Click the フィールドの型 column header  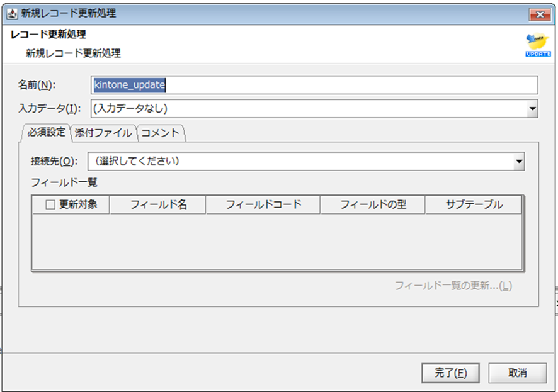[372, 204]
